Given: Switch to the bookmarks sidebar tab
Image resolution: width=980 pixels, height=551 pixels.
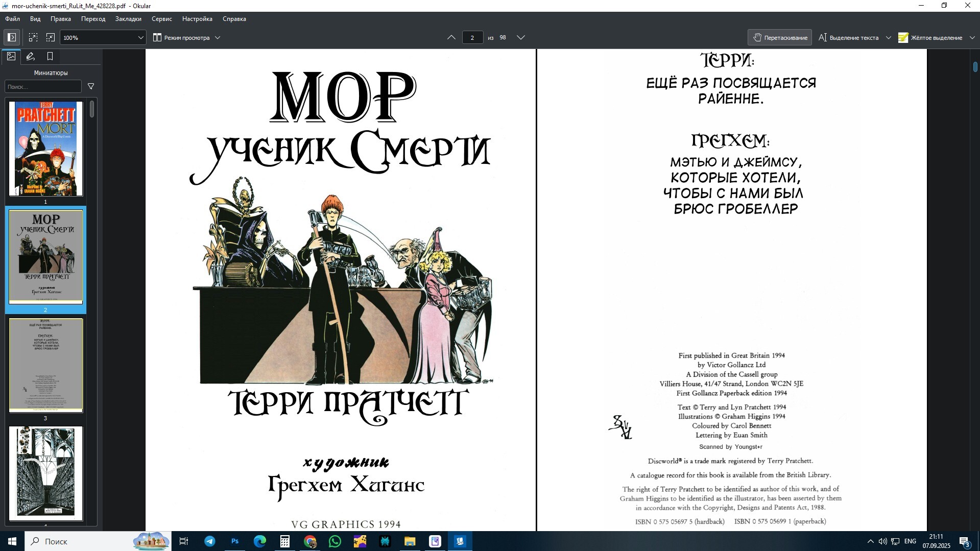Looking at the screenshot, I should tap(50, 56).
